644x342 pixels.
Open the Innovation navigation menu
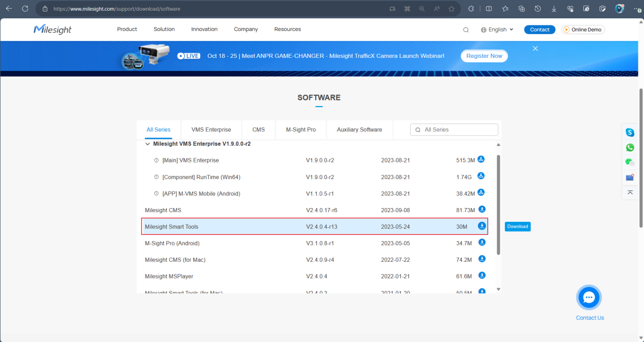coord(205,29)
